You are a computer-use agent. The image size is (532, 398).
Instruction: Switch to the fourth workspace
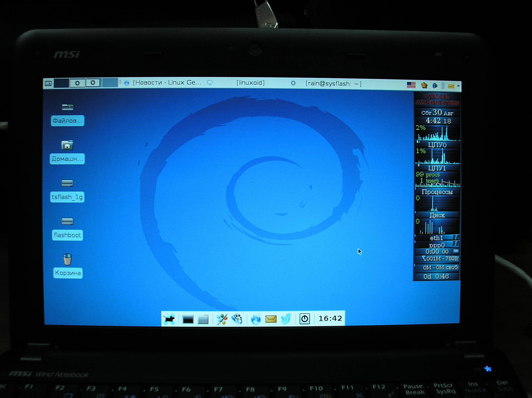tap(110, 83)
